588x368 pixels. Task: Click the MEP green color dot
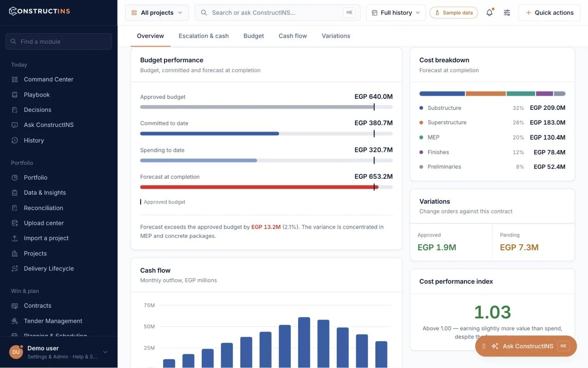[421, 138]
